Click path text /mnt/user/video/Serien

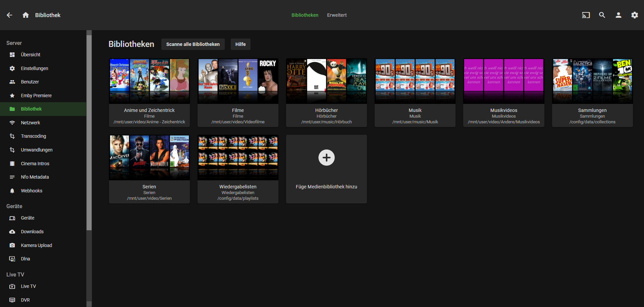pyautogui.click(x=149, y=198)
